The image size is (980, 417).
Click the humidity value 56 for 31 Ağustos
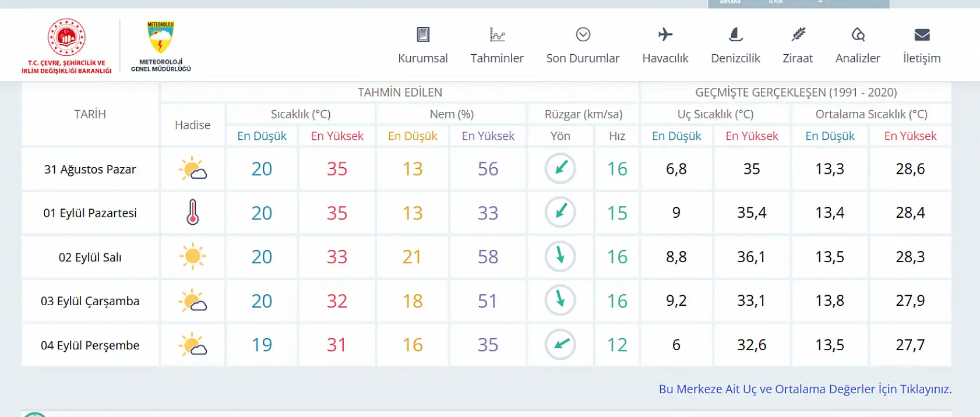point(488,169)
